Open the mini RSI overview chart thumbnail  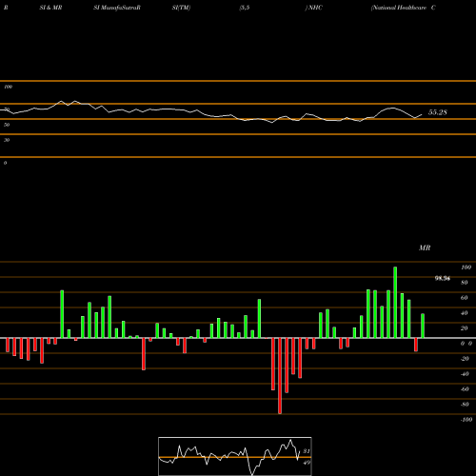point(235,456)
